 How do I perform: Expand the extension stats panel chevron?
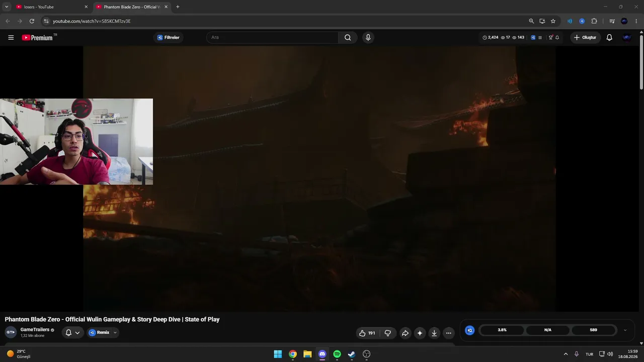point(625,330)
